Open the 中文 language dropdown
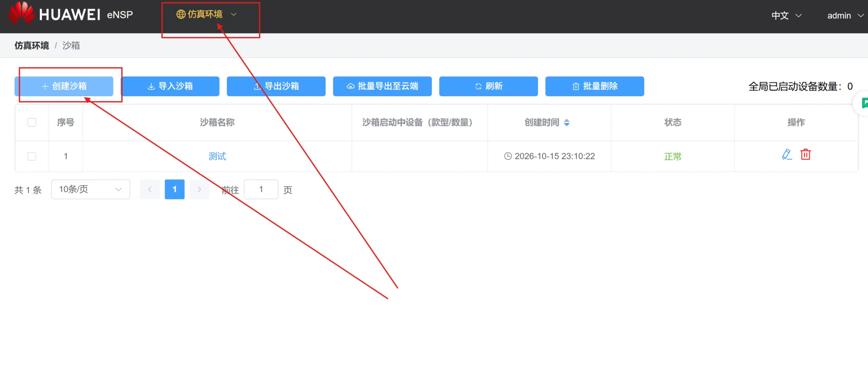Image resolution: width=868 pixels, height=371 pixels. point(787,15)
